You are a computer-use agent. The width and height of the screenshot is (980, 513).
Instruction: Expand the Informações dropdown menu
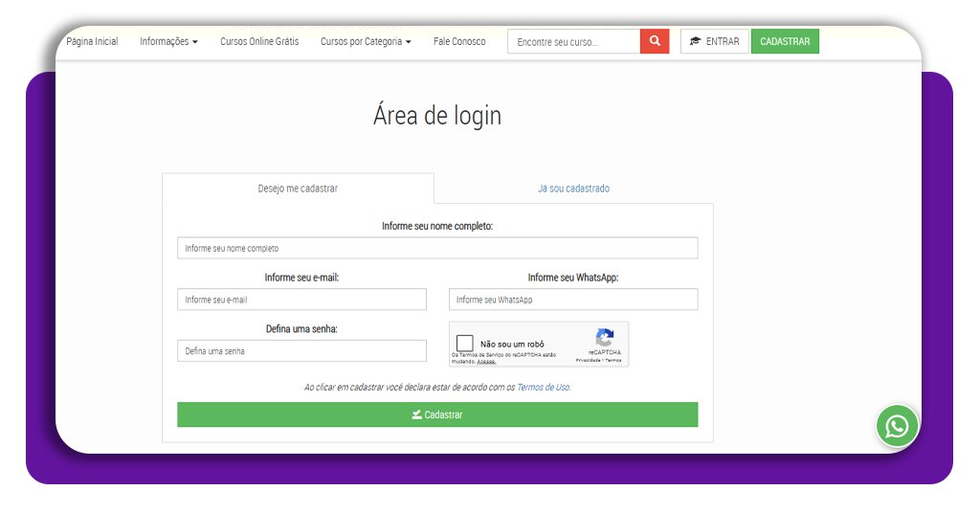coord(168,42)
